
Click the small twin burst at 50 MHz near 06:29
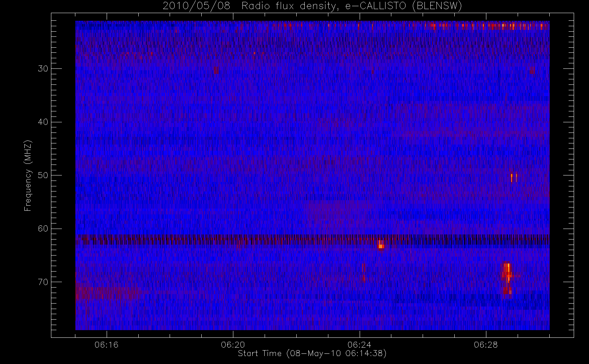pos(514,177)
